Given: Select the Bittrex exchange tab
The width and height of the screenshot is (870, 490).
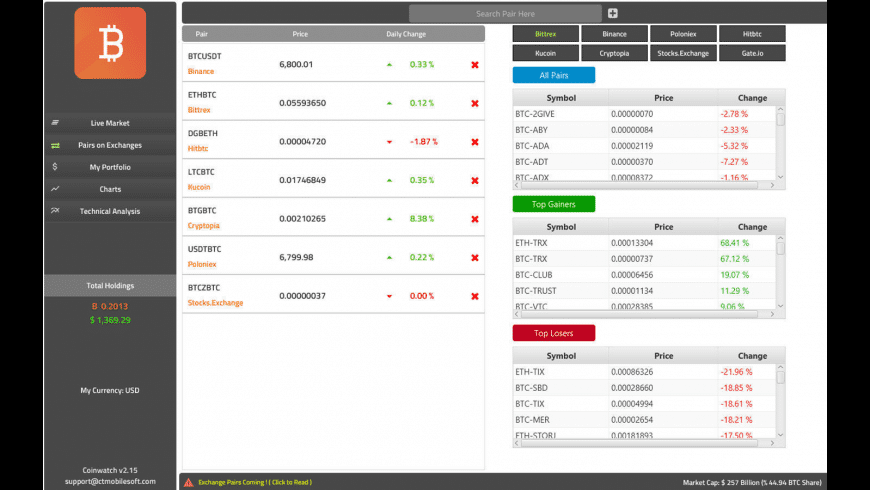Looking at the screenshot, I should point(545,34).
